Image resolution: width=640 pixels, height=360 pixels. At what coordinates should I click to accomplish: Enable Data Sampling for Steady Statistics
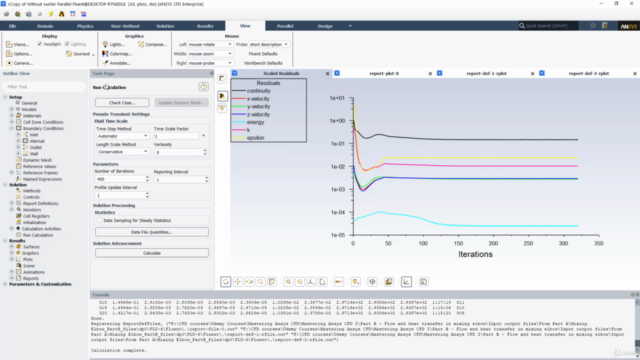(99, 220)
